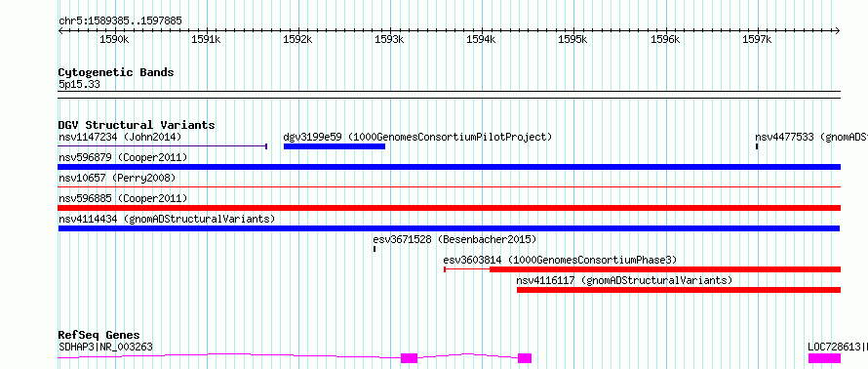The width and height of the screenshot is (868, 369).
Task: Click the Cytogenetic Bands track title
Action: [x=116, y=72]
